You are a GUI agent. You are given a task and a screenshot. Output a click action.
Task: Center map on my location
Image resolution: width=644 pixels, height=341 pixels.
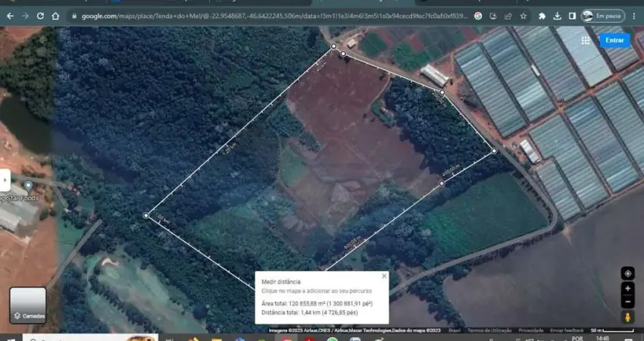coord(627,273)
